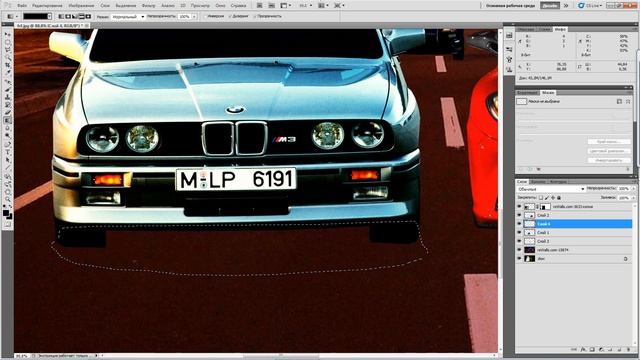Click the Diamond gradient icon

click(x=87, y=16)
